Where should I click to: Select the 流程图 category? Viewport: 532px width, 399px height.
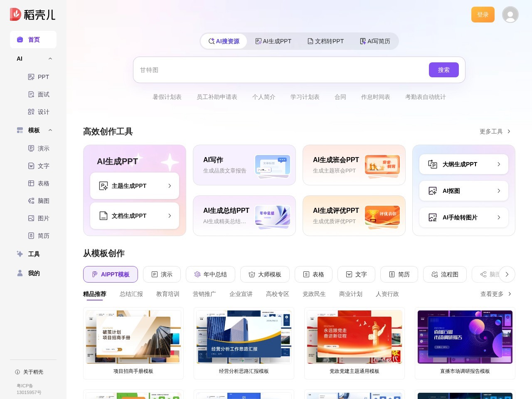[x=445, y=274]
